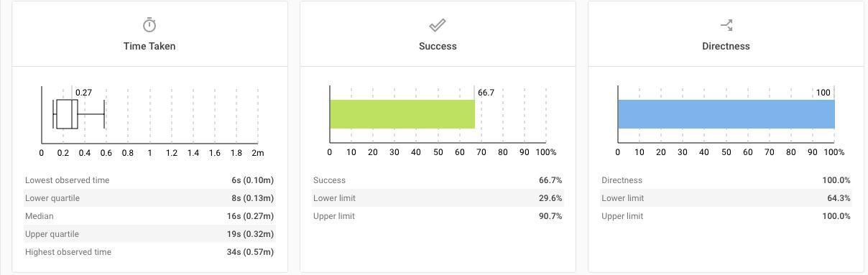Click the box plot in Time Taken chart
This screenshot has height=275, width=868.
(79, 114)
